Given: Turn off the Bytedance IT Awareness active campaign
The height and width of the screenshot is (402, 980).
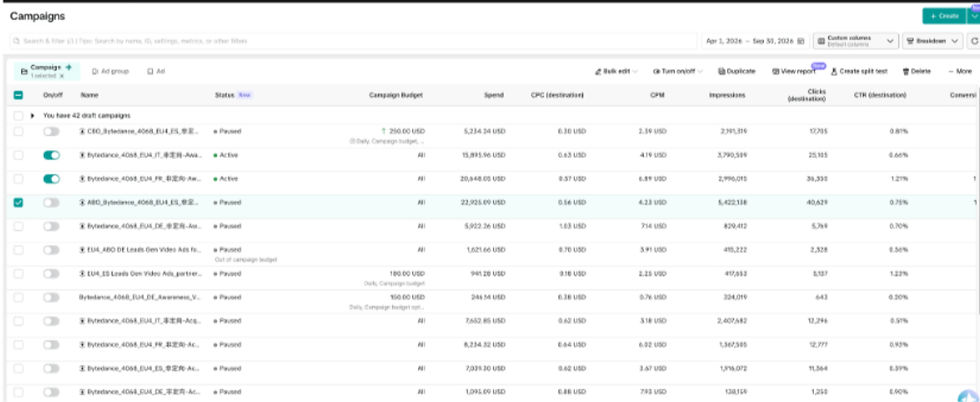Looking at the screenshot, I should pos(51,155).
